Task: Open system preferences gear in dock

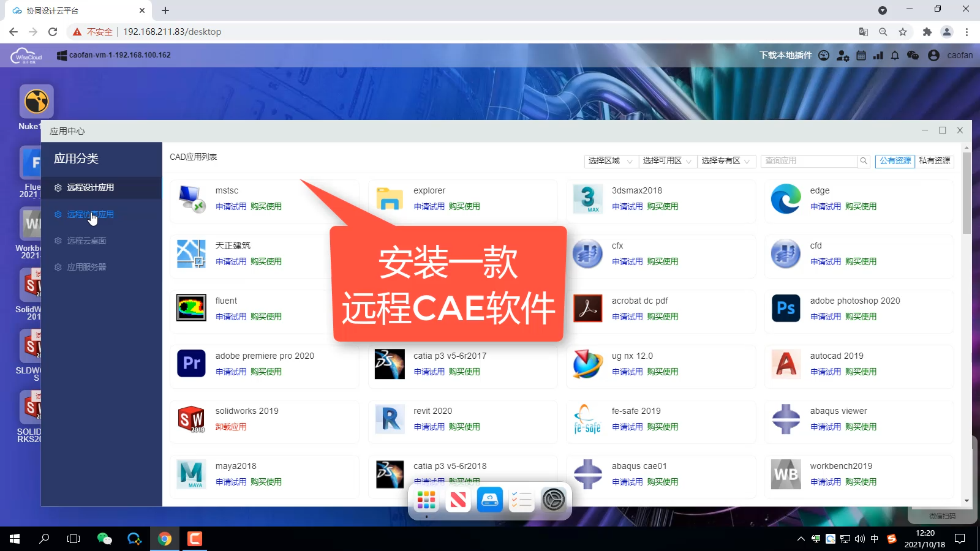Action: click(x=553, y=501)
